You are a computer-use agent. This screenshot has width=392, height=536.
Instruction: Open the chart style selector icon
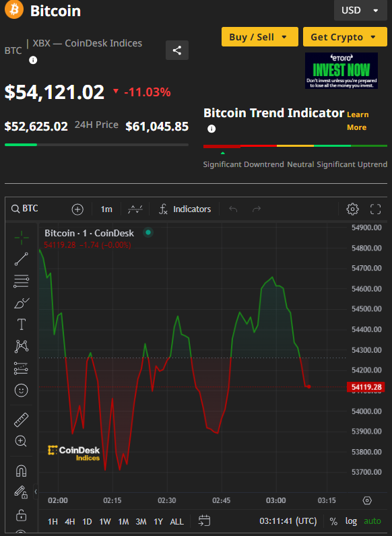click(x=135, y=209)
